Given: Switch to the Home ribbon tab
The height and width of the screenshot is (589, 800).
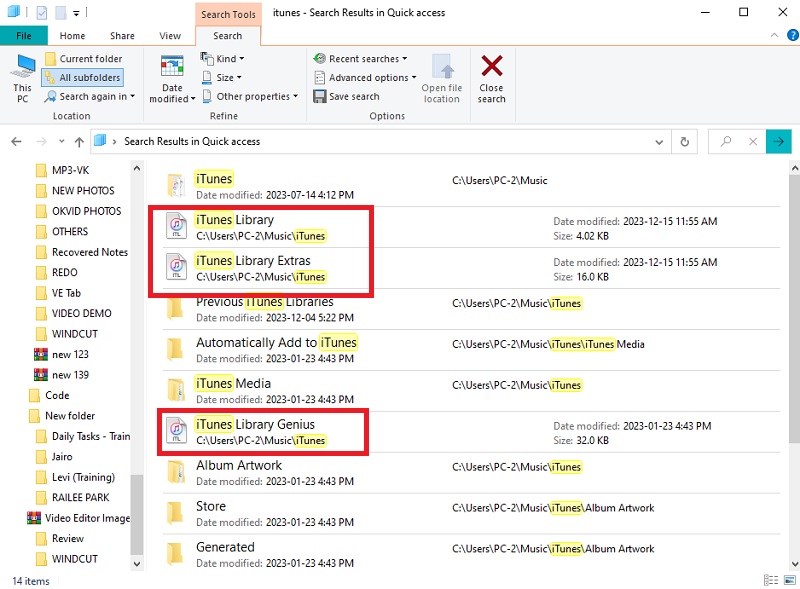Looking at the screenshot, I should pos(72,36).
